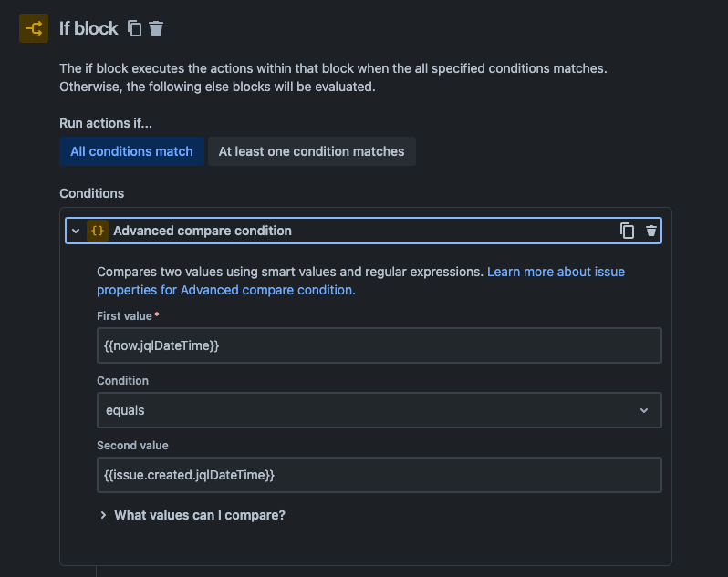
Task: Click the "Conditions" section label
Action: tap(91, 193)
